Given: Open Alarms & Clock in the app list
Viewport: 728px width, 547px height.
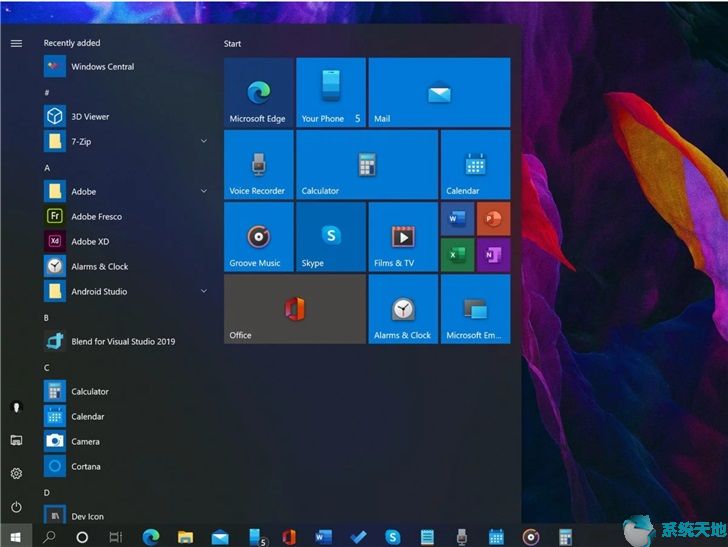Looking at the screenshot, I should (x=125, y=266).
